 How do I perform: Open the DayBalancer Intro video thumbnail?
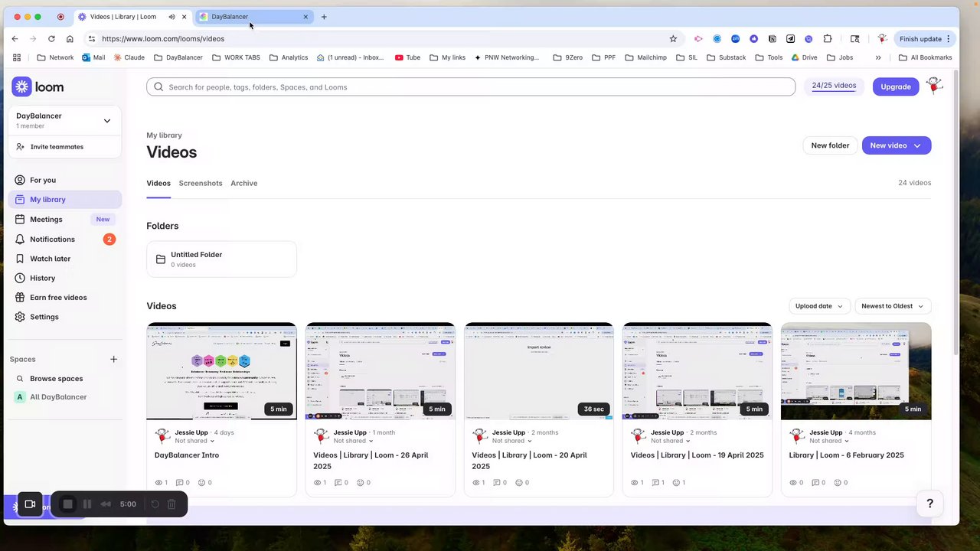pos(221,371)
